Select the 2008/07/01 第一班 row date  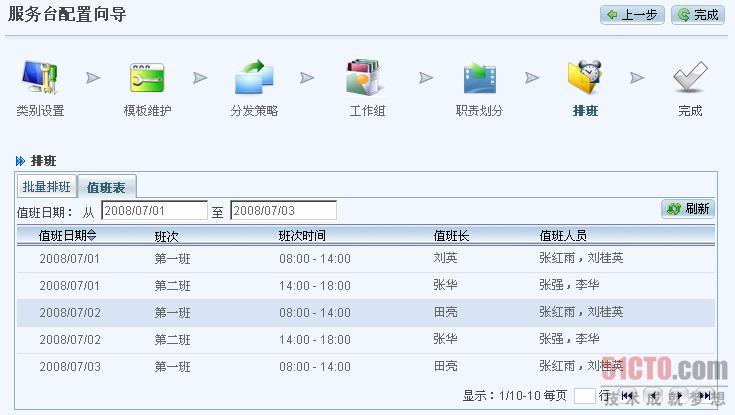(x=70, y=259)
